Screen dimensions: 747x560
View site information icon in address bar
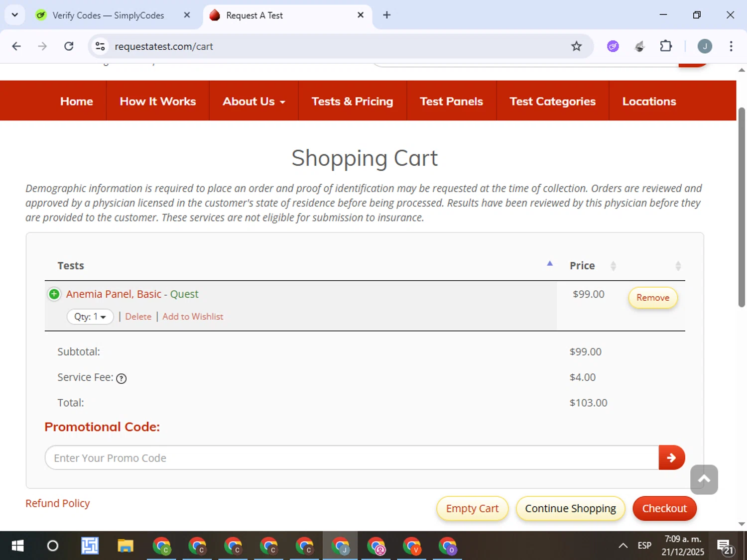pyautogui.click(x=100, y=46)
